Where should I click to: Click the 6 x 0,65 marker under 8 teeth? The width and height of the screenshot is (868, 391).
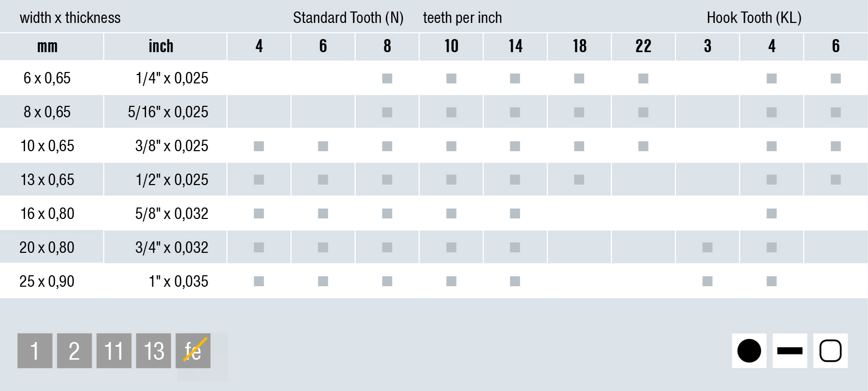pyautogui.click(x=387, y=78)
